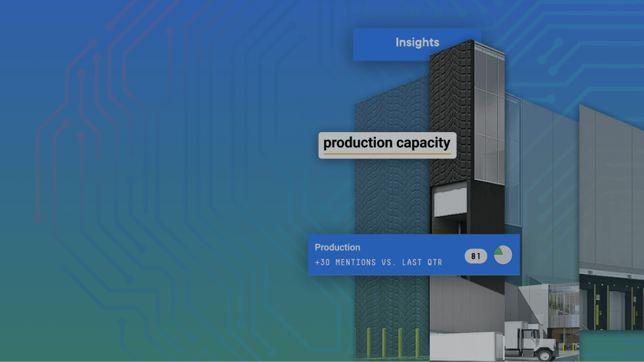The width and height of the screenshot is (644, 362).
Task: Click the '+30 MENTIONS VS. LAST QTR' text
Action: (x=379, y=262)
